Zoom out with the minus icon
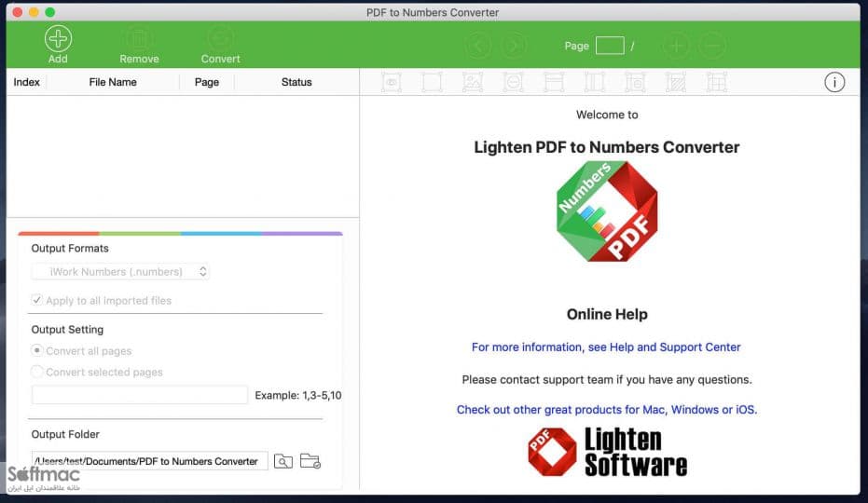This screenshot has height=503, width=868. tap(712, 46)
